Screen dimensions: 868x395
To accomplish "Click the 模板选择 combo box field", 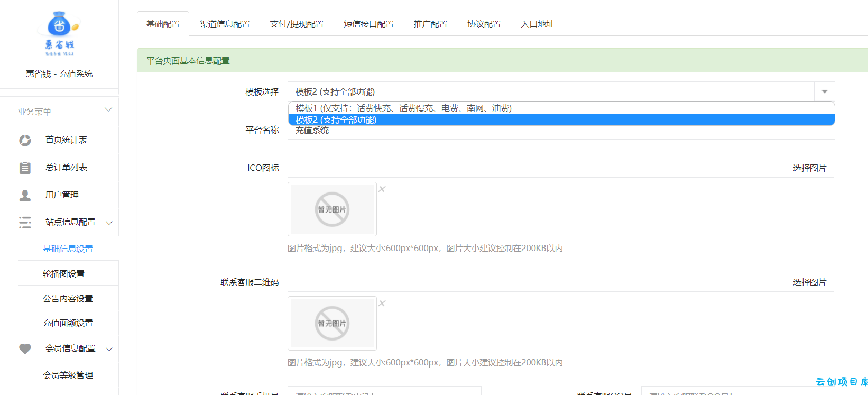I will pyautogui.click(x=561, y=91).
